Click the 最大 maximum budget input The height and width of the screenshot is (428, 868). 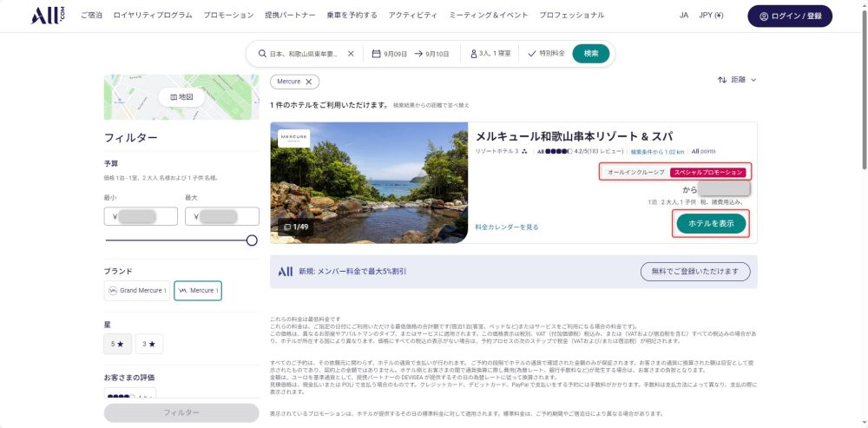tap(222, 216)
